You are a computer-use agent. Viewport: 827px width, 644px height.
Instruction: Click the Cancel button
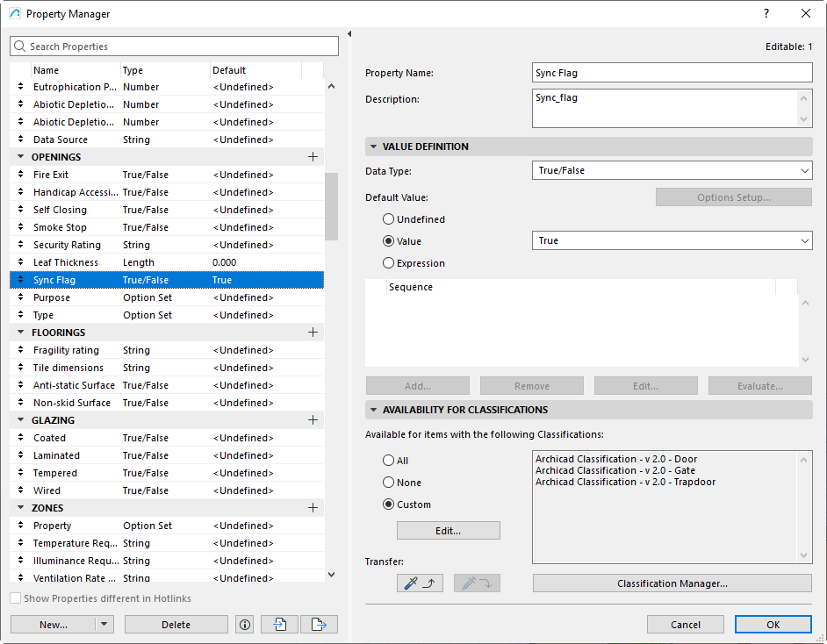(x=685, y=625)
